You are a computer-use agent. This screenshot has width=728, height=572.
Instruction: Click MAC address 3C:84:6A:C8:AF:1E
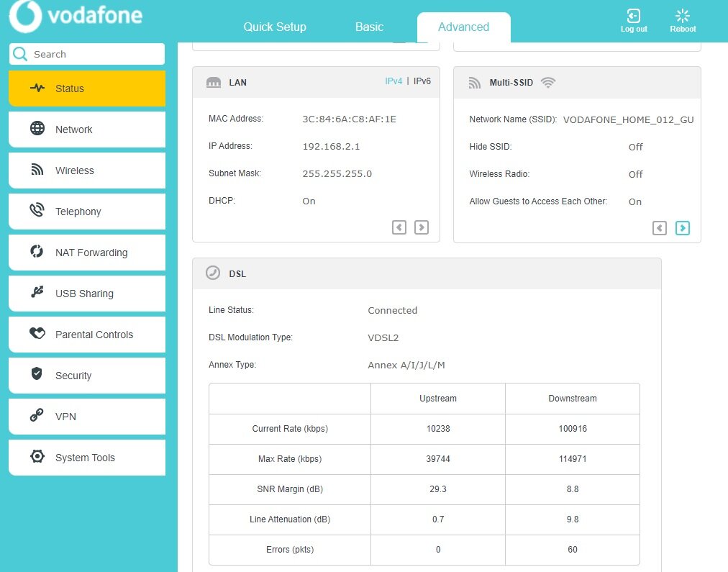349,119
